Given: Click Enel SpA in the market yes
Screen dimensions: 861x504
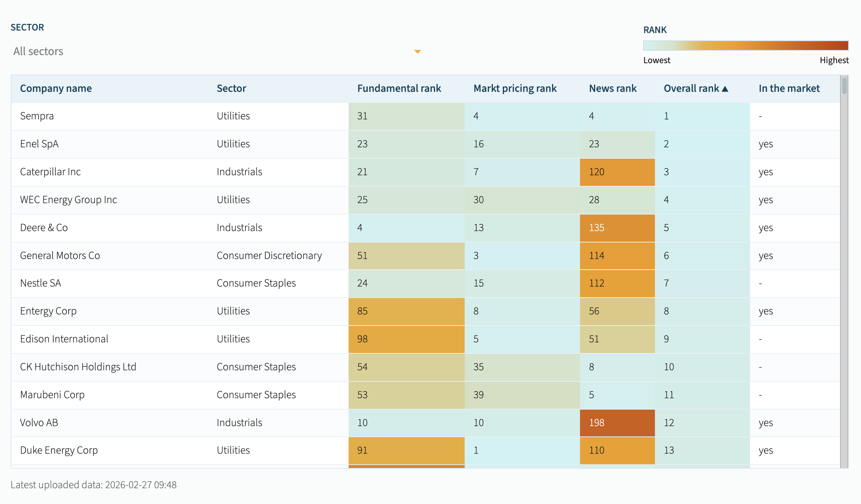Looking at the screenshot, I should (765, 144).
